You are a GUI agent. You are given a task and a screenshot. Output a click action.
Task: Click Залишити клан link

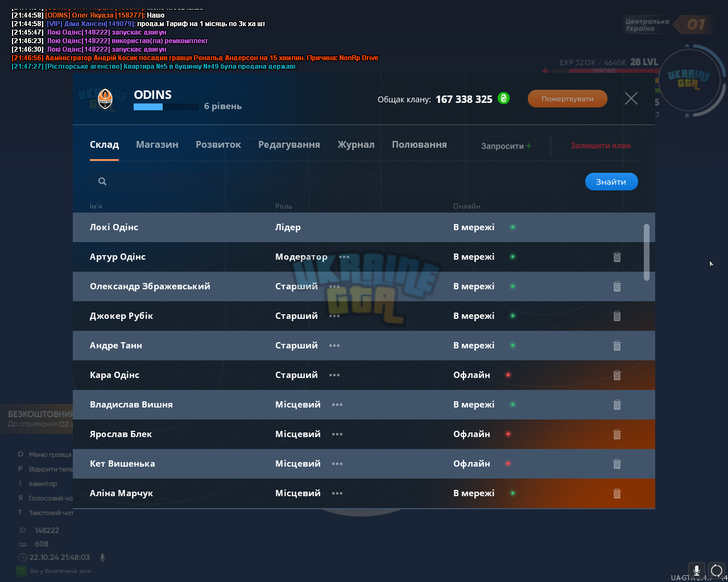[601, 145]
